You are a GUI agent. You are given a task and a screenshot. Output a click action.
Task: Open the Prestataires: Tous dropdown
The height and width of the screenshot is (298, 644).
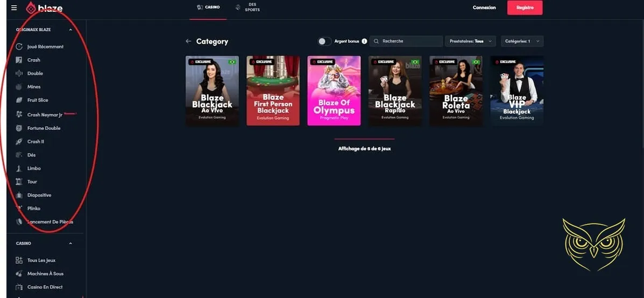coord(471,41)
